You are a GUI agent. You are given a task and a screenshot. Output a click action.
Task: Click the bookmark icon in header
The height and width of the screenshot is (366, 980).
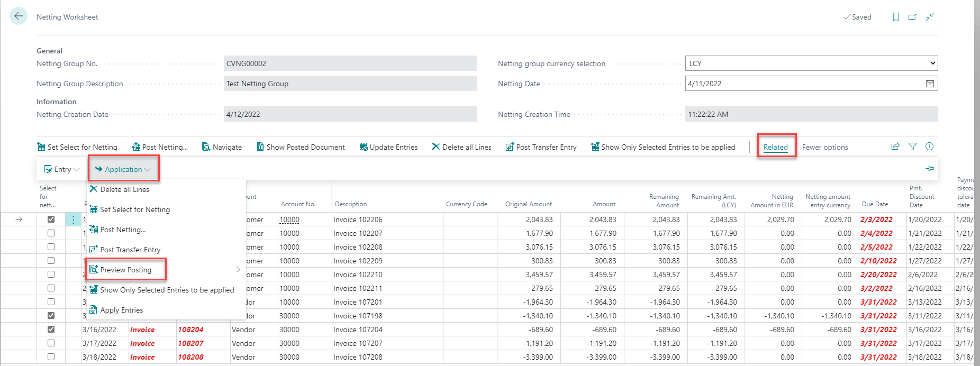895,17
